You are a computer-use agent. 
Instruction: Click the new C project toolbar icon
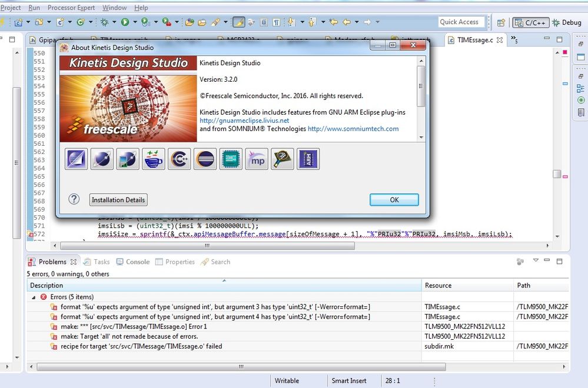tap(18, 22)
